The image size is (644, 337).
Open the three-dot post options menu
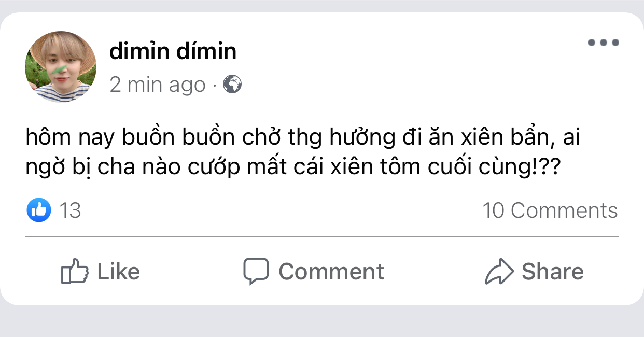[603, 43]
